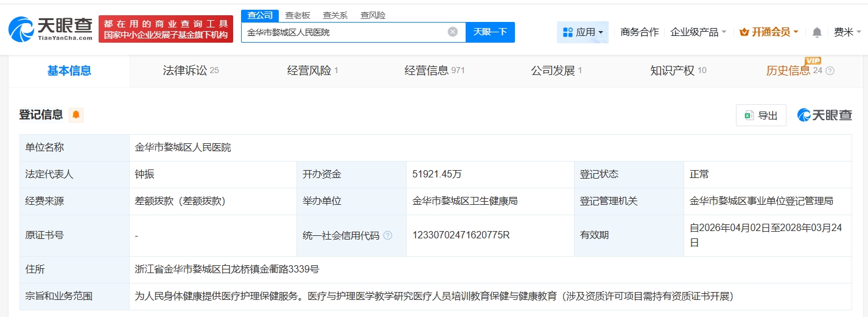Image resolution: width=868 pixels, height=317 pixels.
Task: Click the 举办单位 label cell
Action: (351, 201)
